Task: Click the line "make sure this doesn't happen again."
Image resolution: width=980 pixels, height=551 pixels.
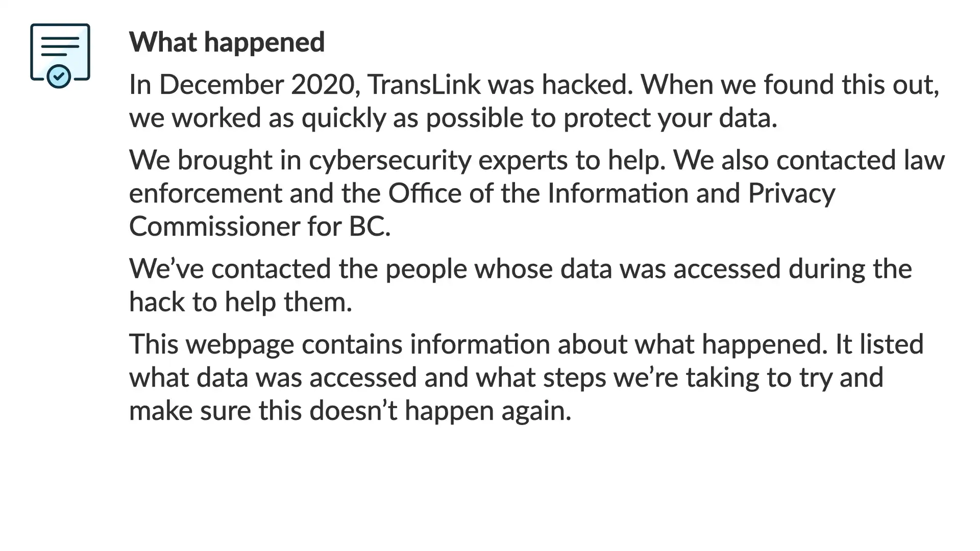Action: (350, 411)
